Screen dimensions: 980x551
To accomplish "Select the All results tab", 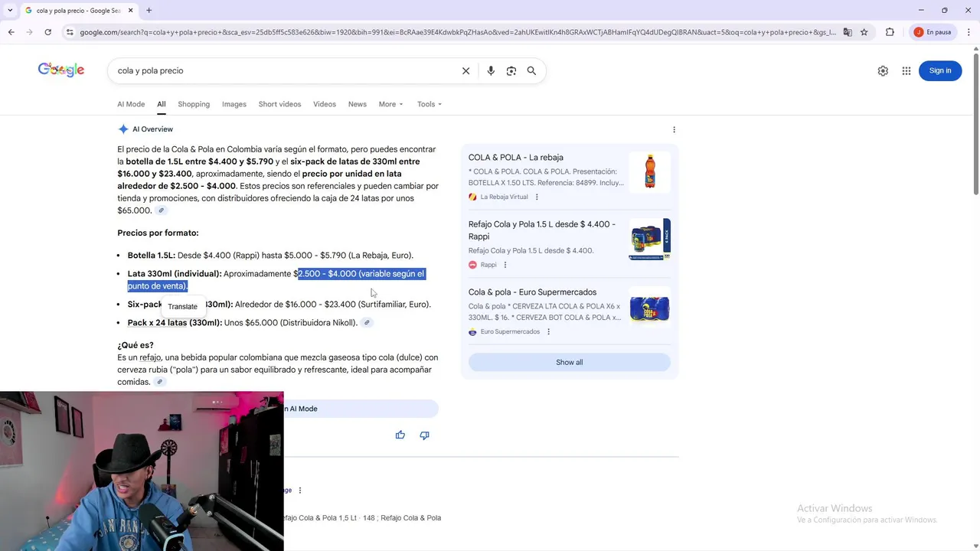I will [162, 104].
